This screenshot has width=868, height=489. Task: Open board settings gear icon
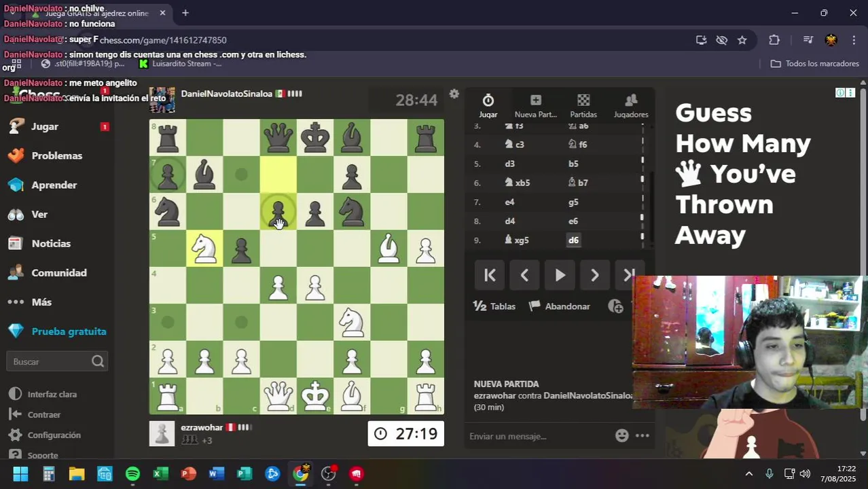pyautogui.click(x=454, y=94)
